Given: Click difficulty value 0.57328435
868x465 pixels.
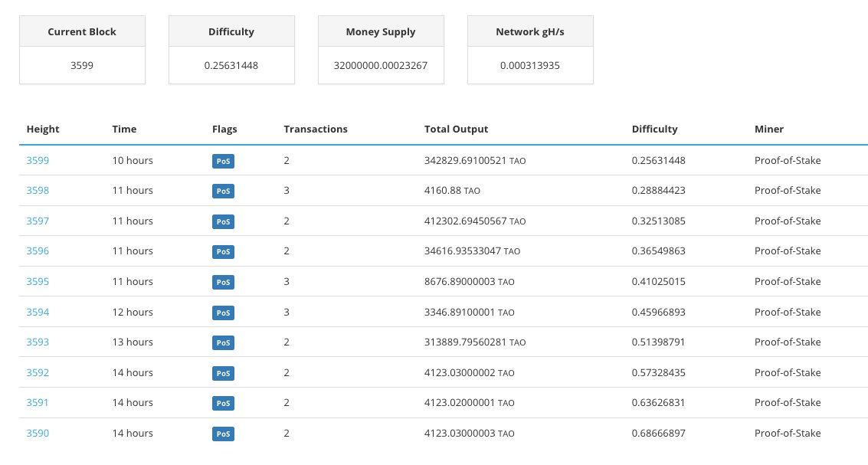Looking at the screenshot, I should pos(658,372).
